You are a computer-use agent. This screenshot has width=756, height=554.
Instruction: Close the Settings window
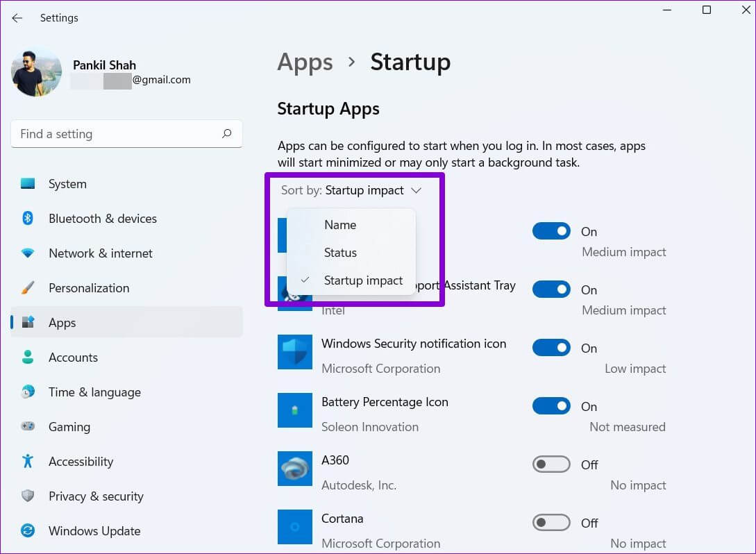pyautogui.click(x=746, y=10)
